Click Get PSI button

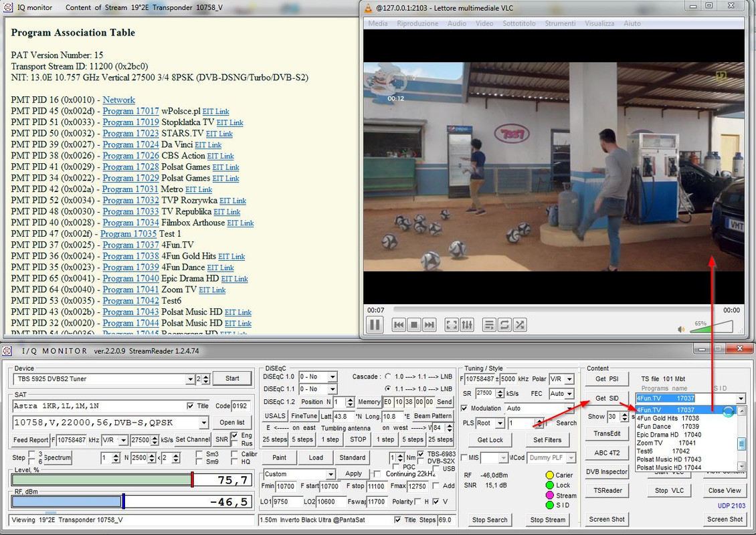(607, 379)
